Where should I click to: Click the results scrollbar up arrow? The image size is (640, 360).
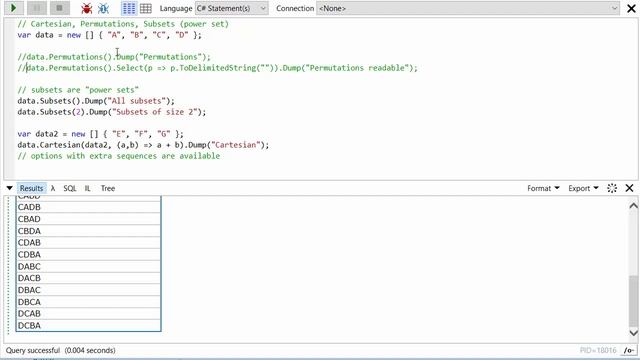633,206
